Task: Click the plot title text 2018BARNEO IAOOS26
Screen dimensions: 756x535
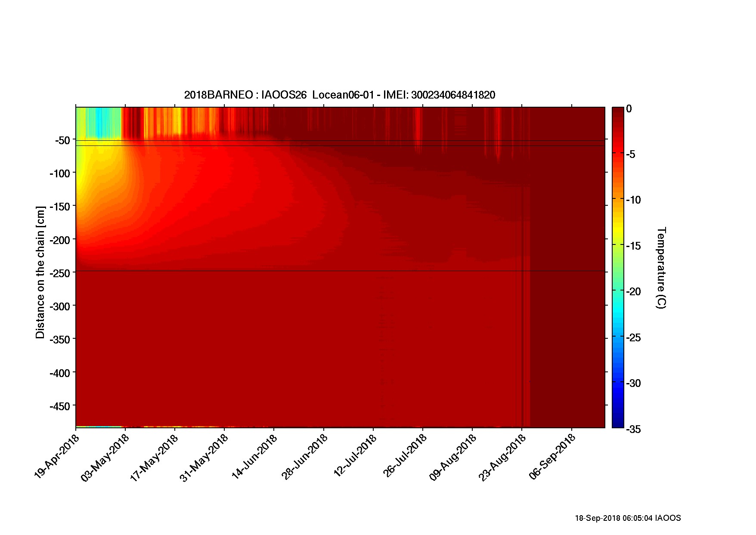Action: coord(339,95)
